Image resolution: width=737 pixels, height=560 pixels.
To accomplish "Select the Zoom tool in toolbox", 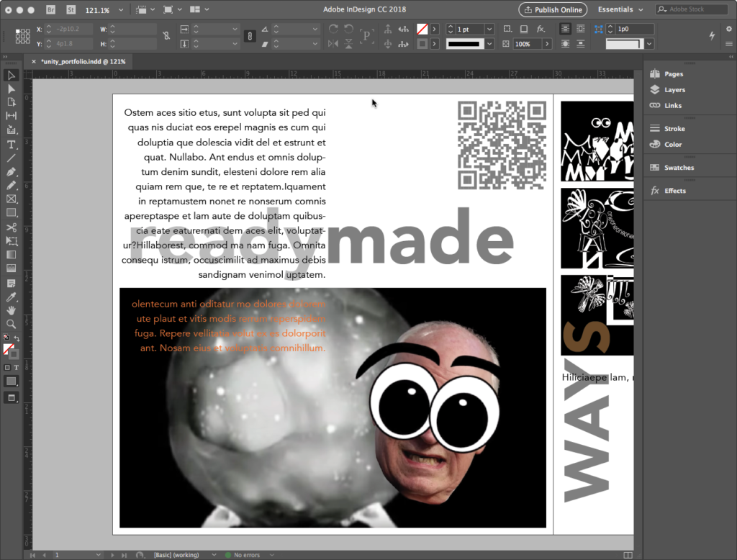I will [12, 324].
